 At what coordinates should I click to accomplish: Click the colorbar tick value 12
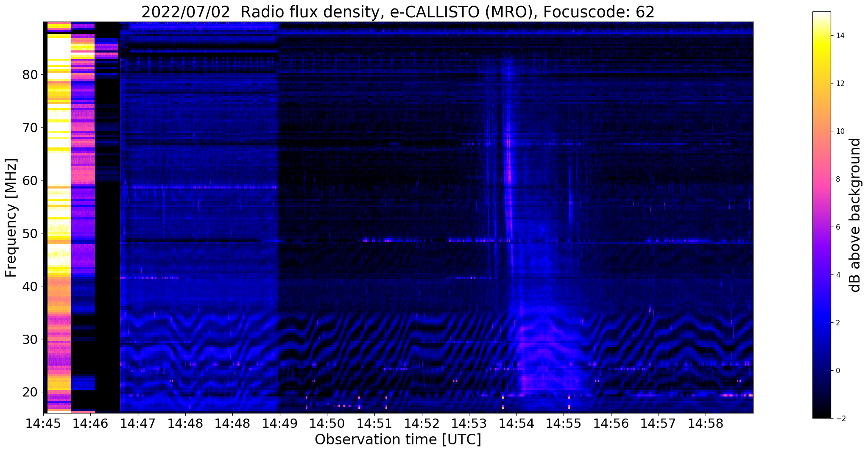click(840, 84)
